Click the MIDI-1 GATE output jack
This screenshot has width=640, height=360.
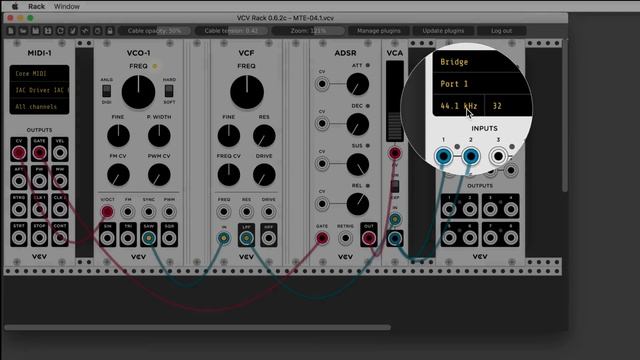pos(39,153)
